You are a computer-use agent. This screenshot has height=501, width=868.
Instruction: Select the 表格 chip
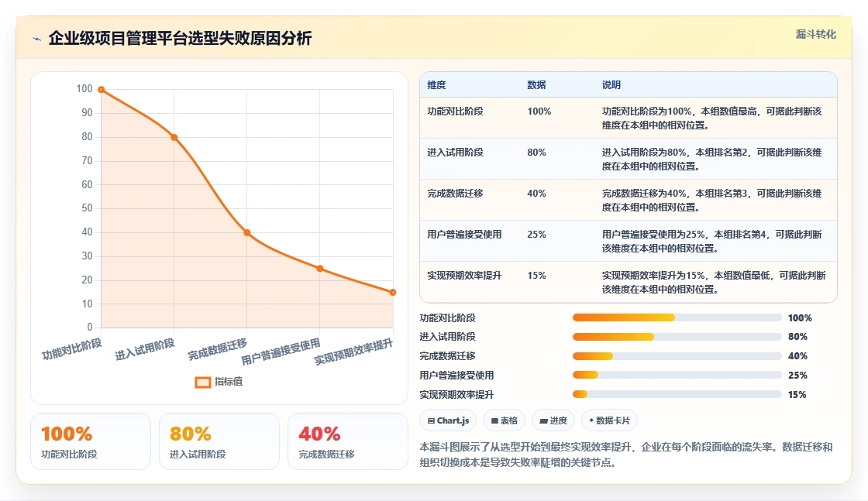tap(504, 420)
